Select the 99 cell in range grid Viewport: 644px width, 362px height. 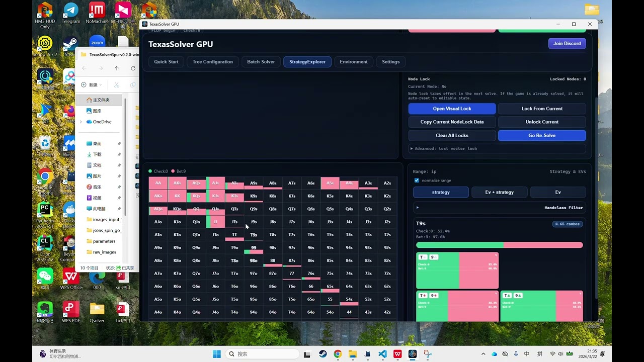click(254, 248)
